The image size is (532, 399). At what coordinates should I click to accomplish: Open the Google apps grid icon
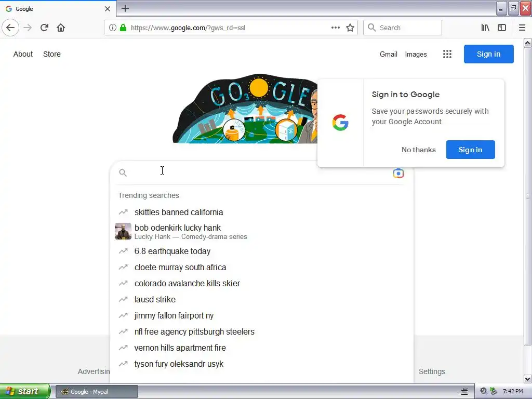click(447, 54)
